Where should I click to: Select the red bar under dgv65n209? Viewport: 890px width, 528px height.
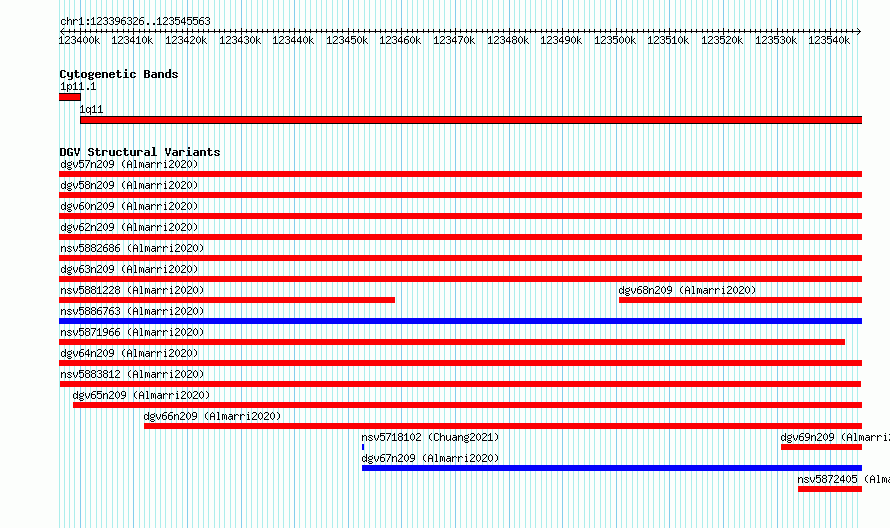(467, 405)
